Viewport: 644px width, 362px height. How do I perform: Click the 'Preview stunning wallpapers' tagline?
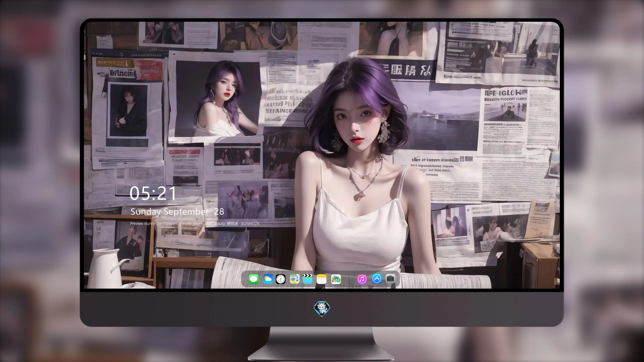tap(195, 223)
